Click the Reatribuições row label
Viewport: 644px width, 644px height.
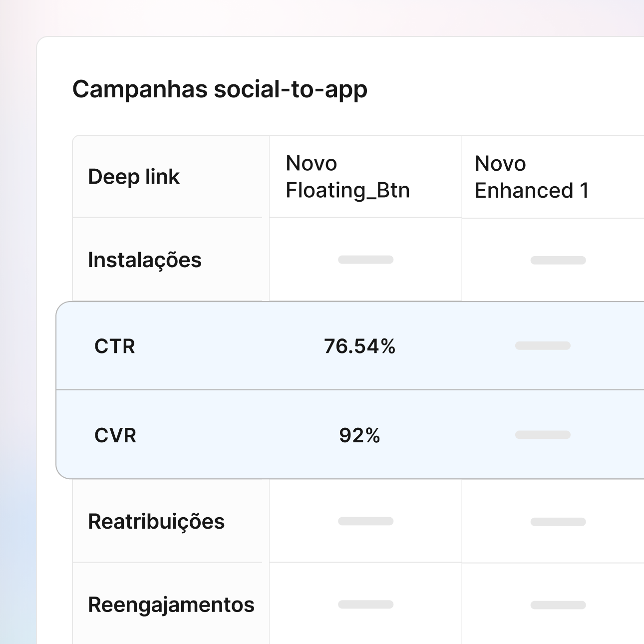coord(156,522)
